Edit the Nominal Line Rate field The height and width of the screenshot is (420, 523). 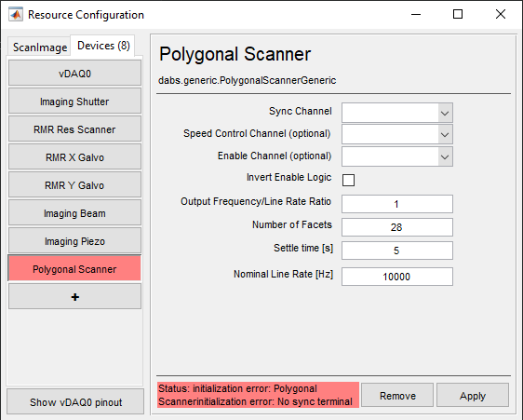pyautogui.click(x=397, y=277)
